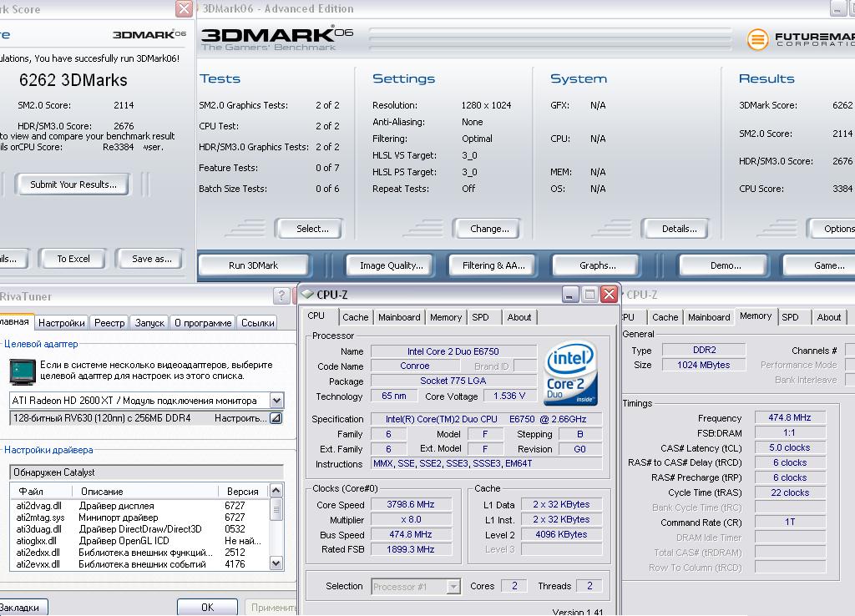Open RivaTuner Настройки tab

click(x=62, y=323)
